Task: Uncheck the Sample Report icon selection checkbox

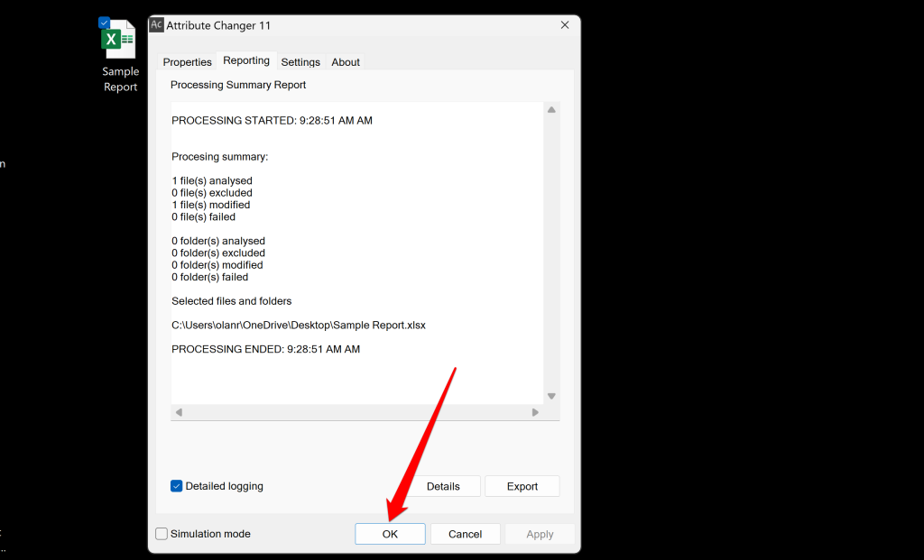Action: point(104,23)
